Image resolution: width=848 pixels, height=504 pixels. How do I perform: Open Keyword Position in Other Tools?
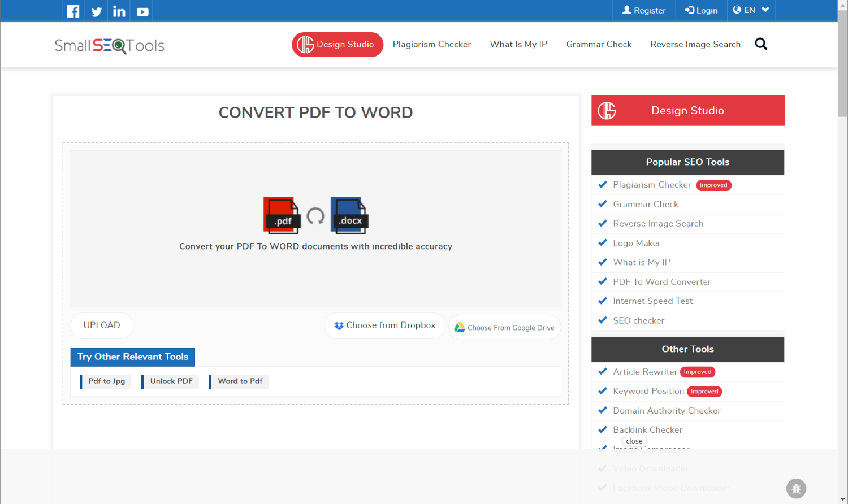pyautogui.click(x=648, y=391)
